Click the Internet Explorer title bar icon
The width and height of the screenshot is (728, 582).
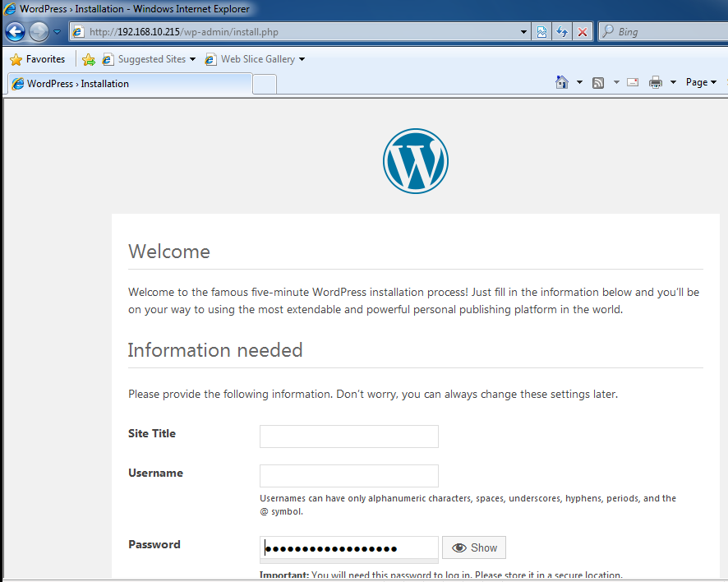[x=10, y=9]
